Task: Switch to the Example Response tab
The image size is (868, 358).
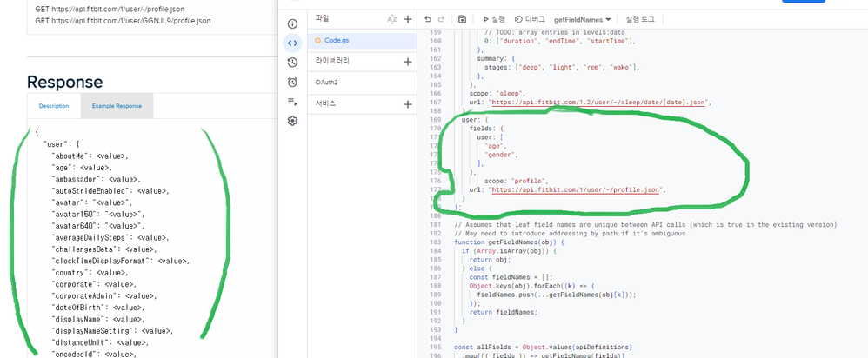Action: pos(117,106)
